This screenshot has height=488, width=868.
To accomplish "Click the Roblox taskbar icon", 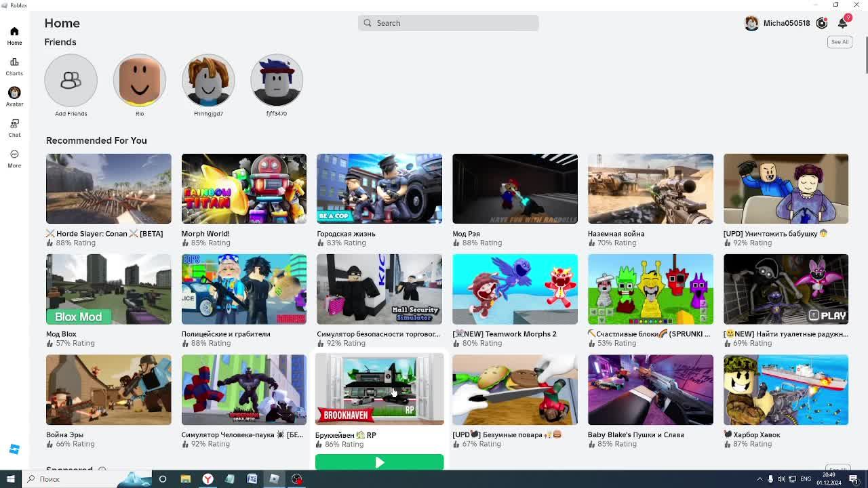I will [x=274, y=479].
